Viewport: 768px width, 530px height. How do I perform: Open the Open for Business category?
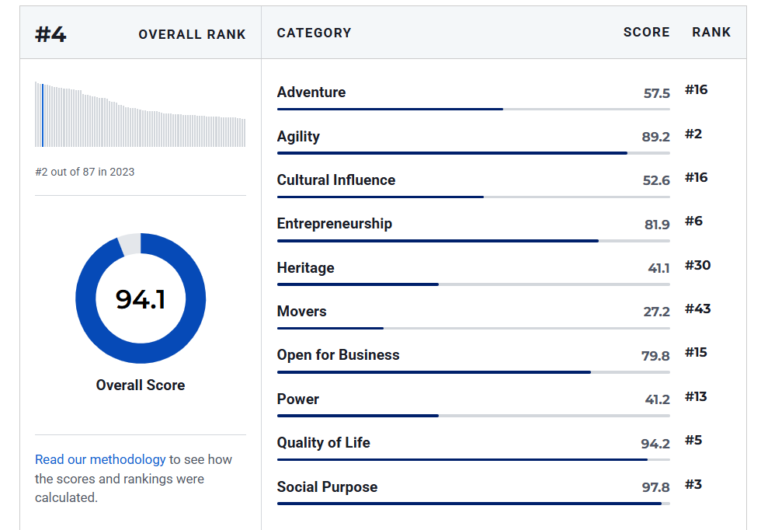pos(338,355)
